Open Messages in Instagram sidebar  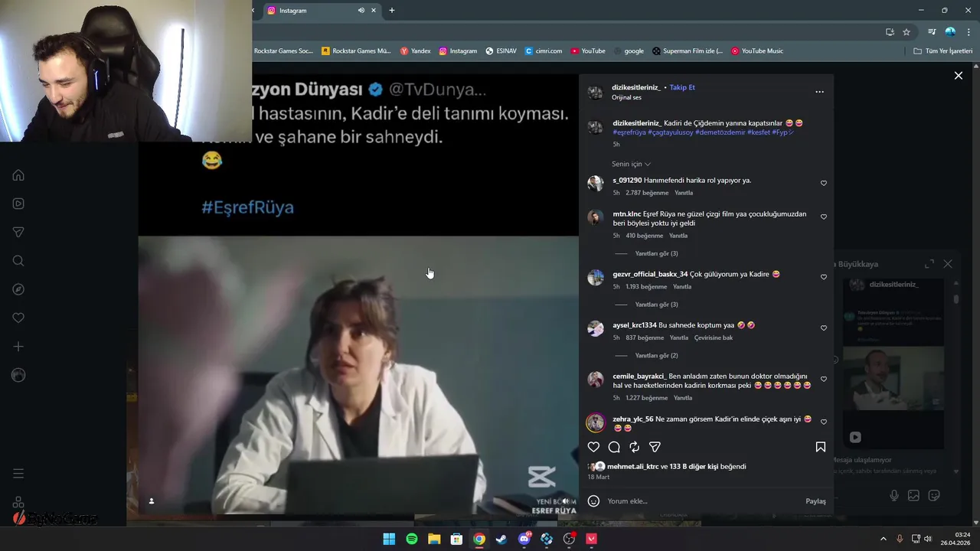[18, 232]
